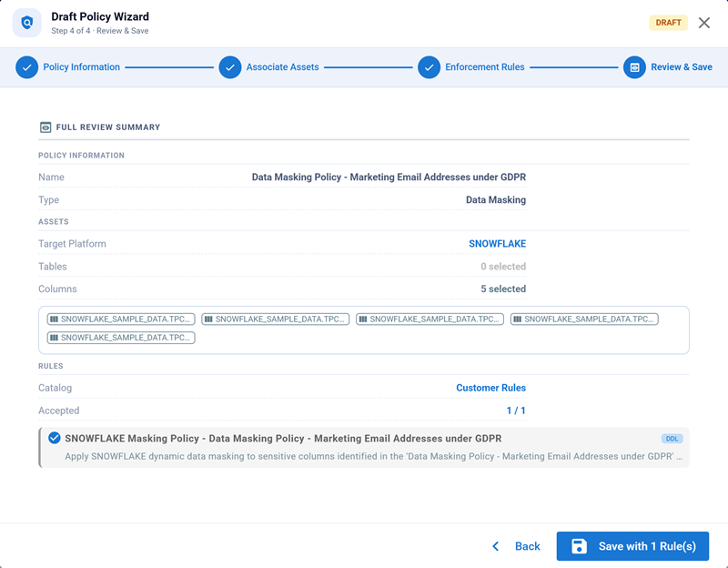Click the Back chevron arrow icon
The width and height of the screenshot is (728, 568).
click(495, 546)
